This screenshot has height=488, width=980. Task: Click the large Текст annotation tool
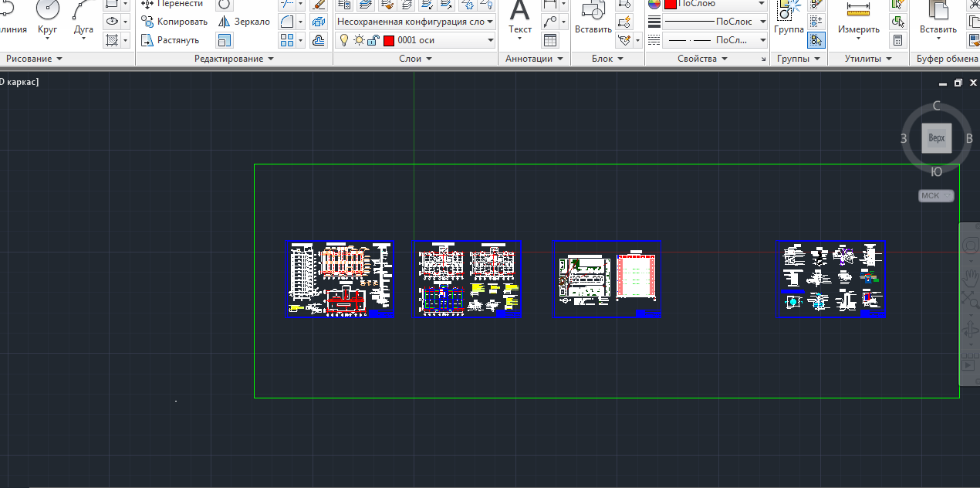[520, 20]
